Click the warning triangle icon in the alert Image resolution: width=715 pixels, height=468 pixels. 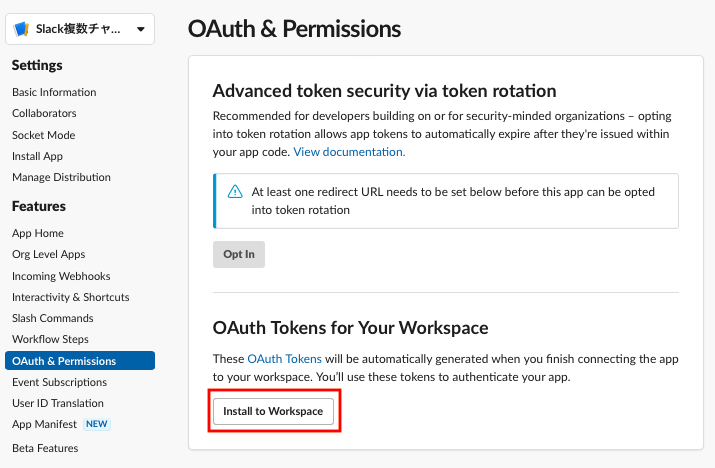(235, 192)
